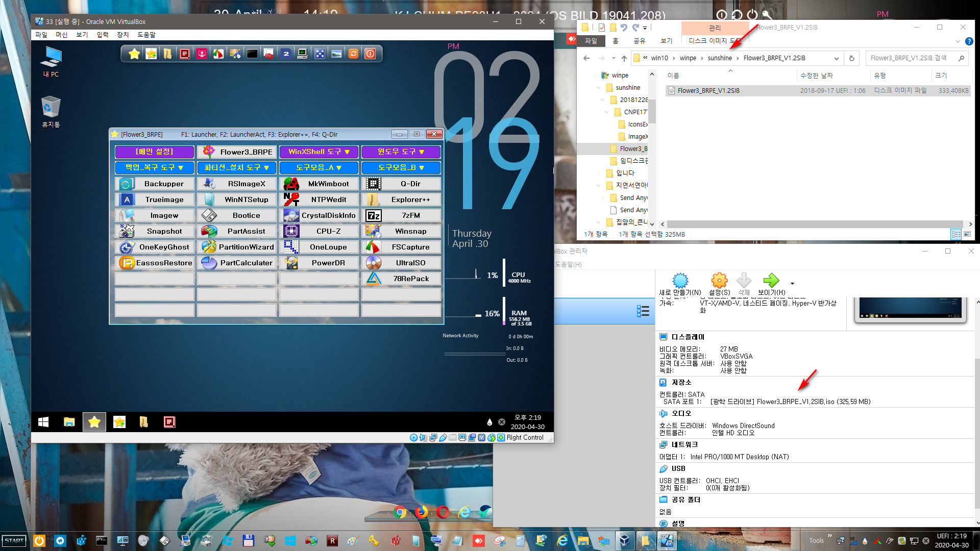Open Internet Explorer on host taskbar
This screenshot has height=551, width=980.
point(562,541)
